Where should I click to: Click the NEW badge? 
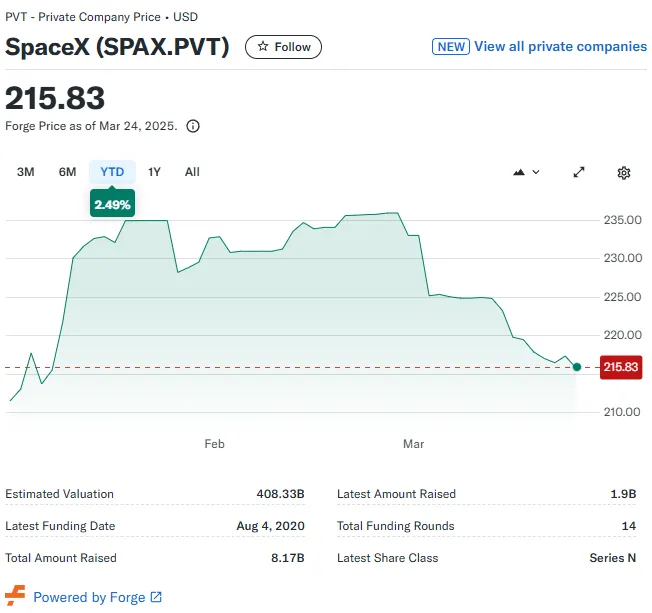[x=451, y=46]
